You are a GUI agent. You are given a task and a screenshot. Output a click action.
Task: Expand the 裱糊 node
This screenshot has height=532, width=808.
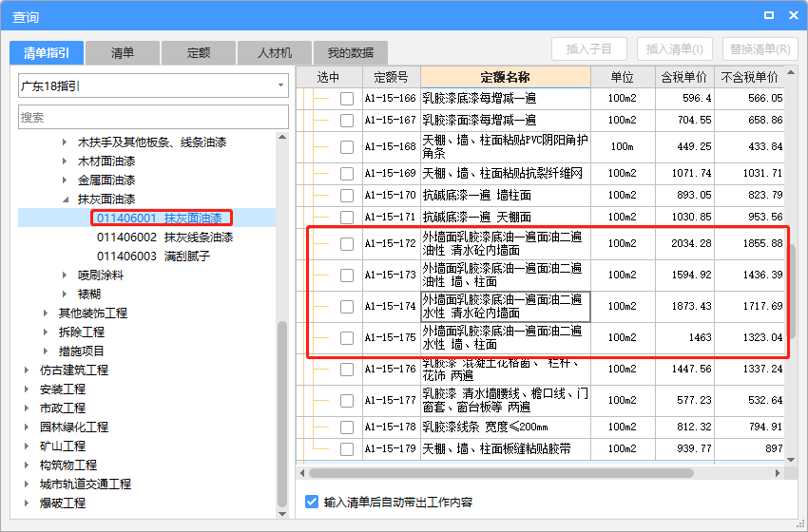65,294
